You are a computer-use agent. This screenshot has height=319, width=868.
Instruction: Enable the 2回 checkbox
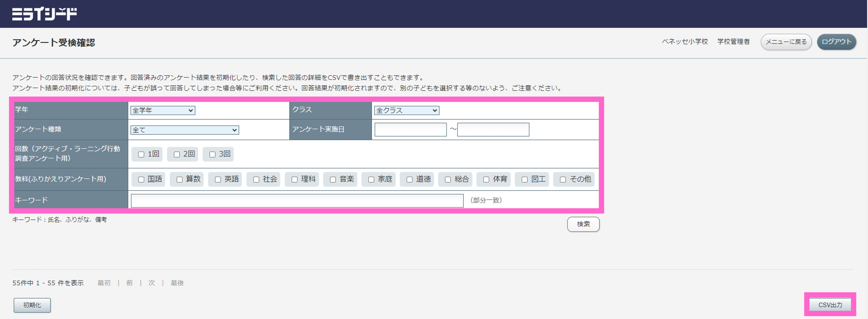(x=177, y=154)
